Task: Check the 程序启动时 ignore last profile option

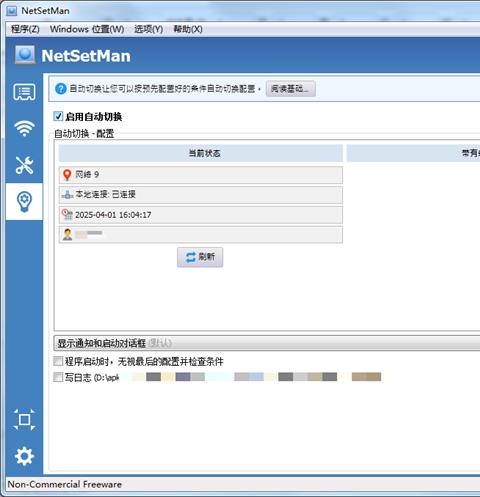Action: click(58, 361)
